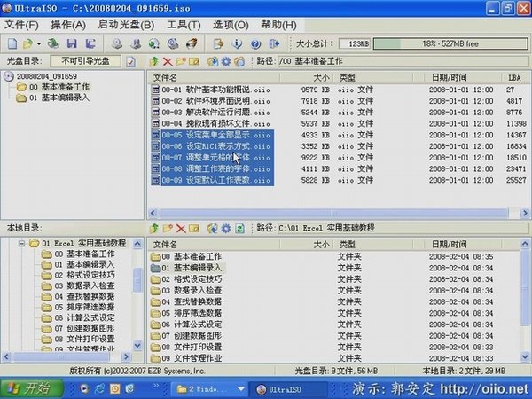The height and width of the screenshot is (399, 532).
Task: Go up a folder in the disc pane
Action: (154, 61)
